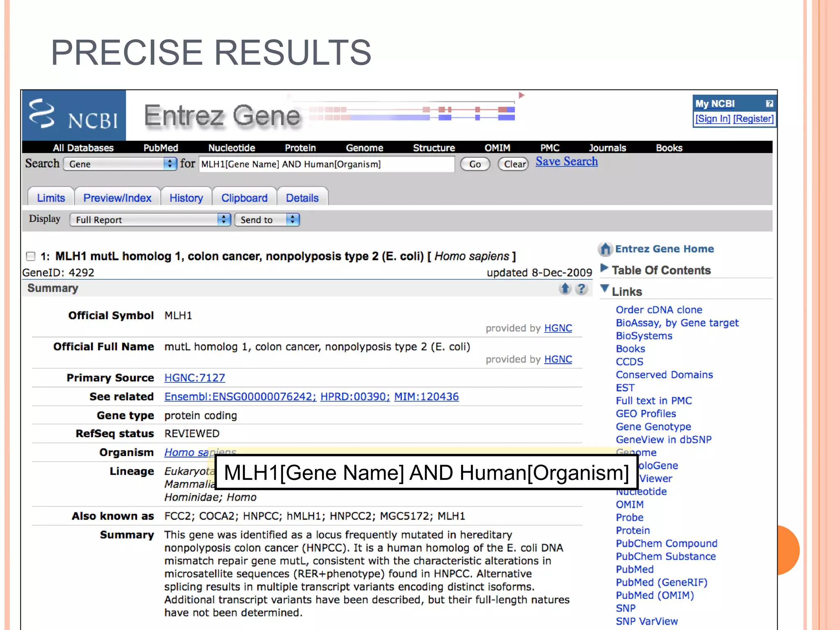Open the Conserved Domains link
Screen dimensions: 840x630
(x=664, y=375)
